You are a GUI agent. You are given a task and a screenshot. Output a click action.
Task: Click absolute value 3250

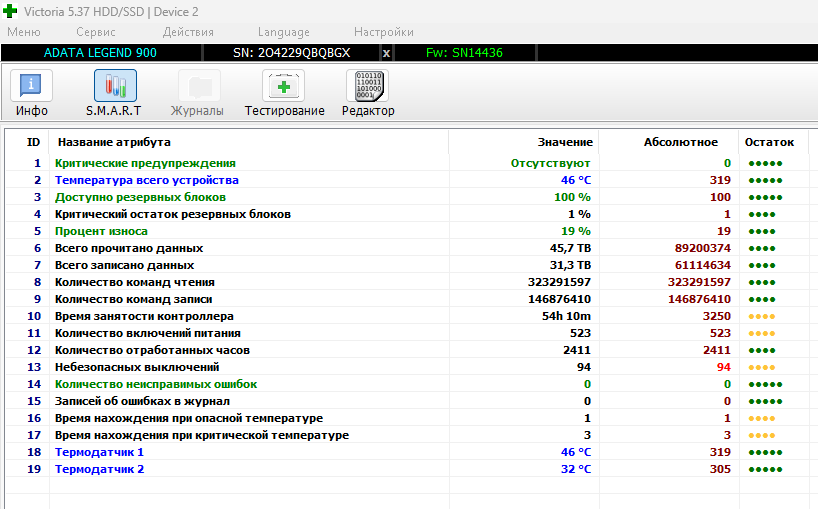(x=717, y=316)
